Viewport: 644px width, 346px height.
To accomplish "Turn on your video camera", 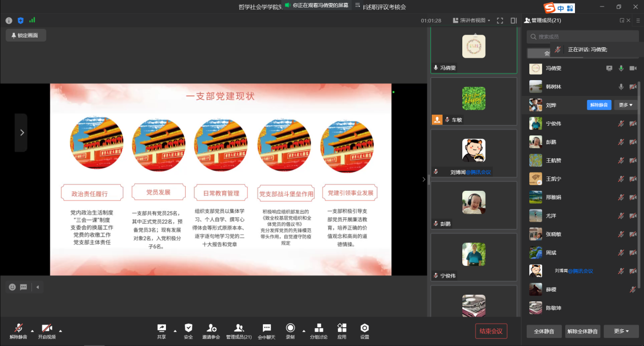I will coord(47,330).
